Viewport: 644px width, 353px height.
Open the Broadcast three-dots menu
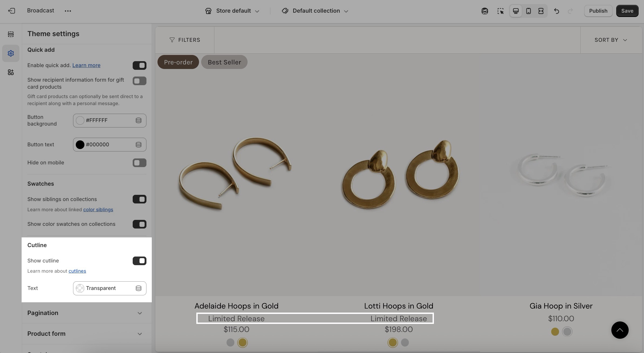(68, 11)
